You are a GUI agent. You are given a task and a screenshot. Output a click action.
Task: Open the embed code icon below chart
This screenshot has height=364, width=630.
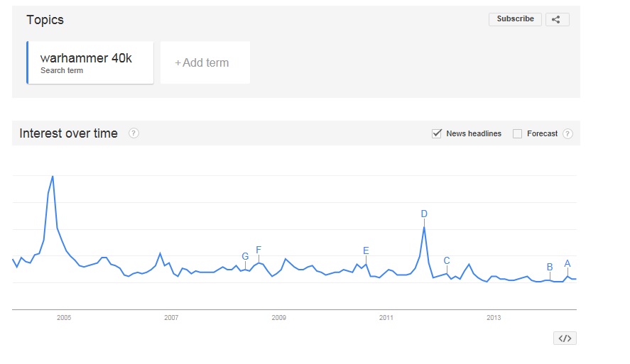coord(565,338)
